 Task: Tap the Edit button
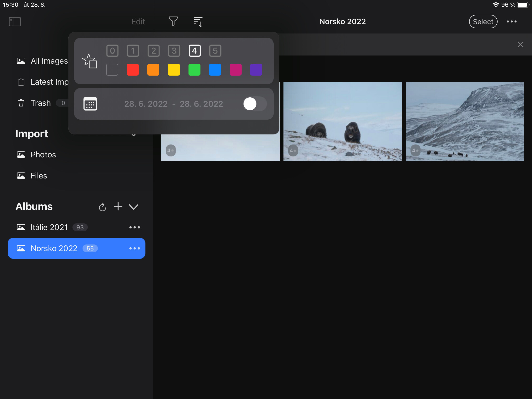click(138, 22)
